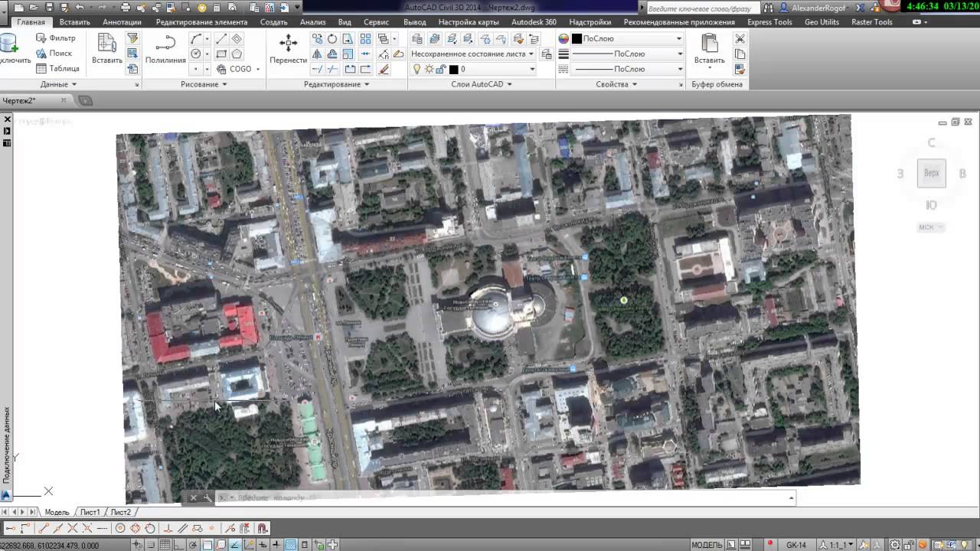Click the Undo arrow in quick access toolbar
The height and width of the screenshot is (551, 980).
click(x=80, y=7)
